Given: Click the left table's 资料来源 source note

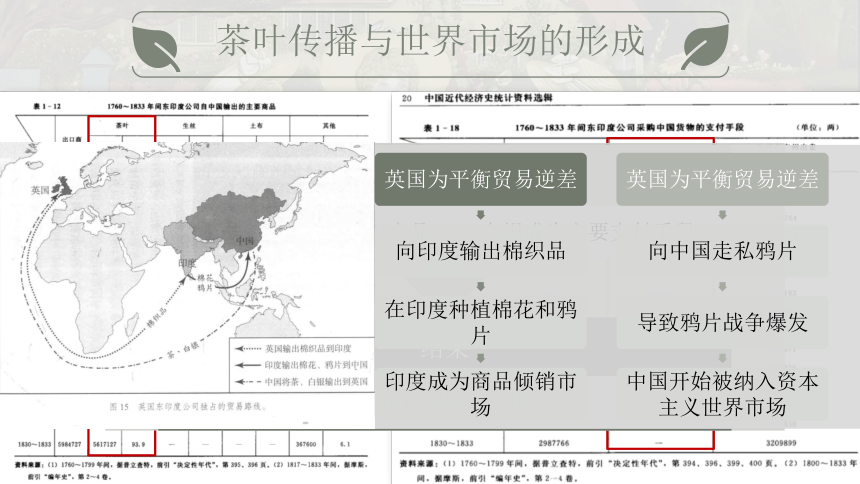Looking at the screenshot, I should [x=192, y=470].
